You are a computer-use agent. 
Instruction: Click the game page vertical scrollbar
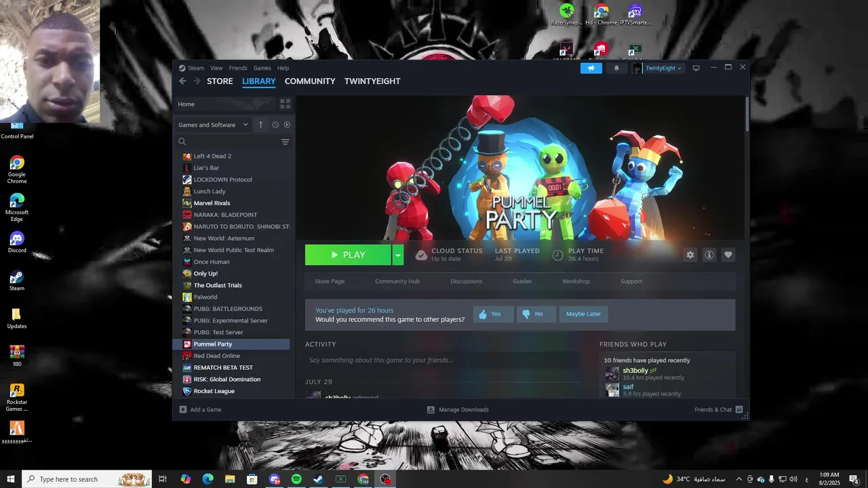coord(747,114)
